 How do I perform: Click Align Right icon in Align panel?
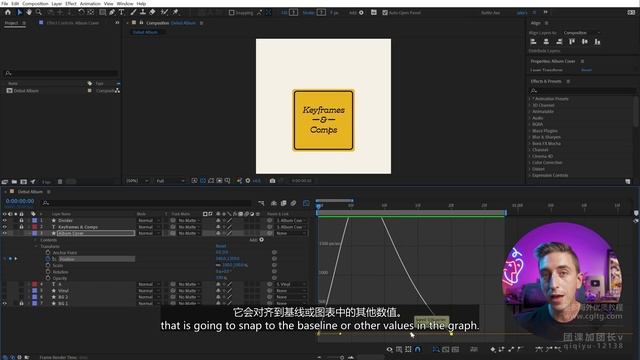(559, 42)
